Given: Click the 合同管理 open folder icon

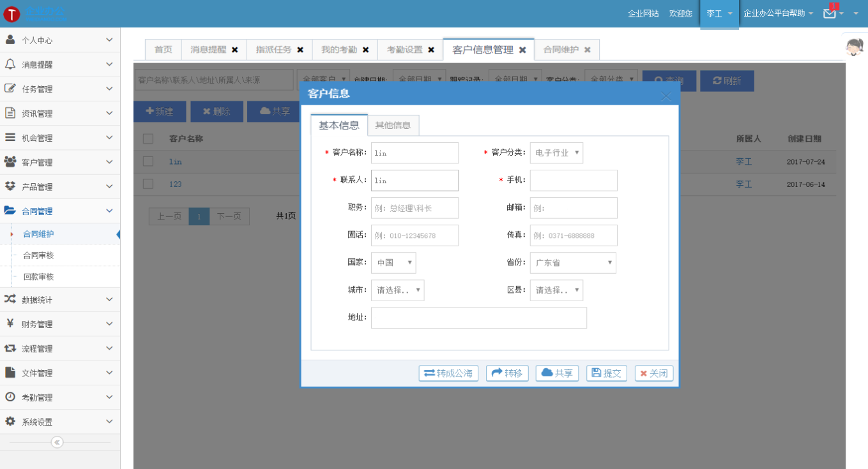Looking at the screenshot, I should point(10,211).
